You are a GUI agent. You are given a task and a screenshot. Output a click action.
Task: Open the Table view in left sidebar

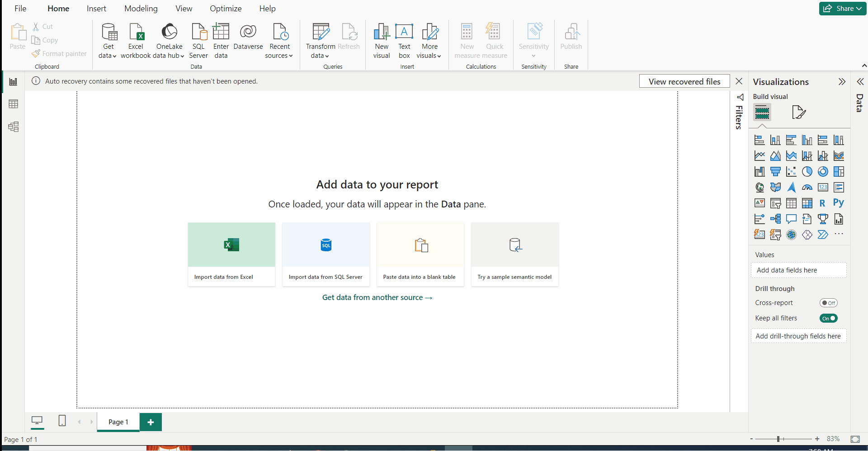[x=14, y=104]
